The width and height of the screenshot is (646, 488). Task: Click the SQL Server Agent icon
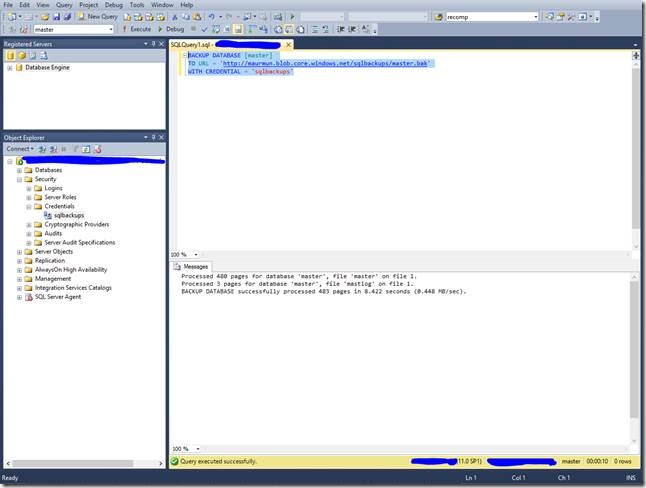[x=28, y=297]
